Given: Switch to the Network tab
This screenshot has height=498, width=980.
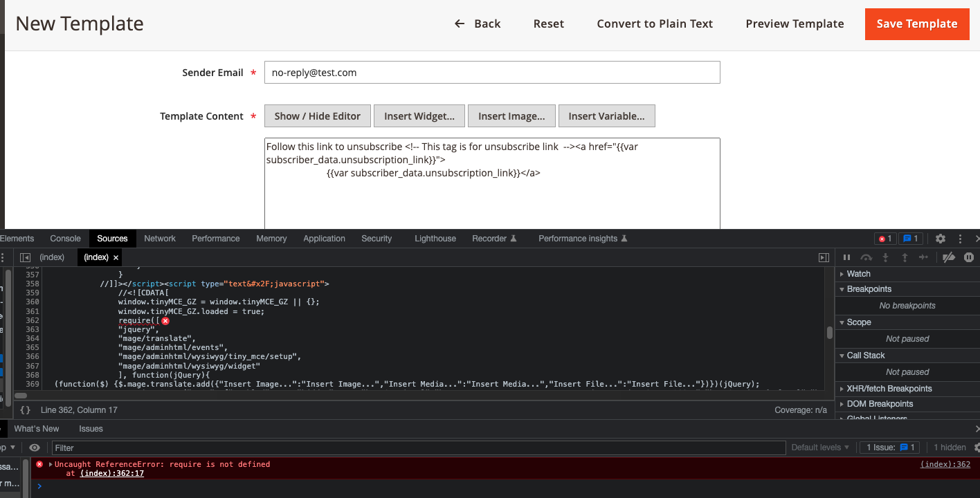Looking at the screenshot, I should (x=160, y=238).
